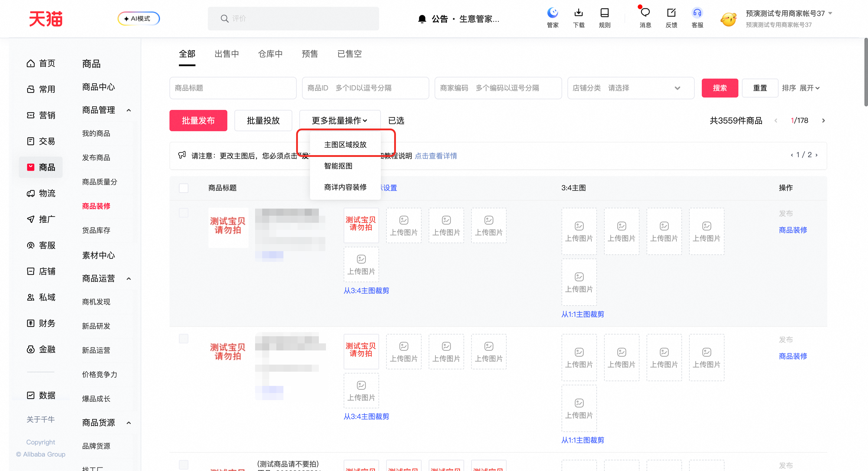Focus the 商品ID input field
This screenshot has width=868, height=471.
click(x=365, y=88)
